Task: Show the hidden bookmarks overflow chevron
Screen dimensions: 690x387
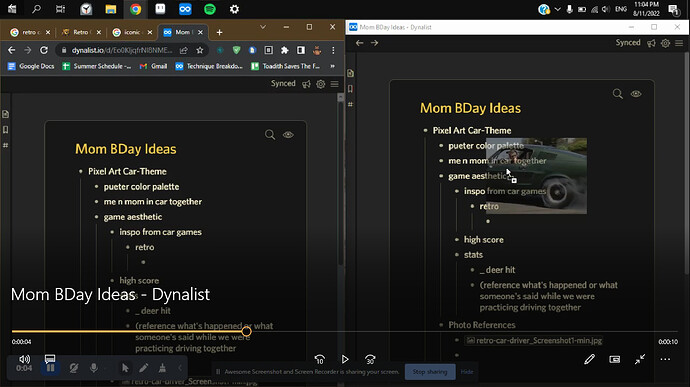Action: click(x=332, y=66)
